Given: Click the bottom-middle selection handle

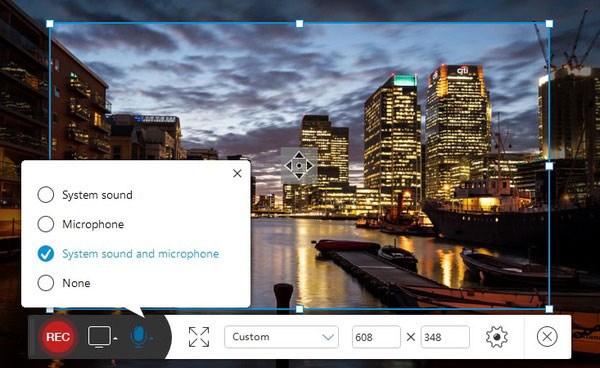Looking at the screenshot, I should [300, 309].
